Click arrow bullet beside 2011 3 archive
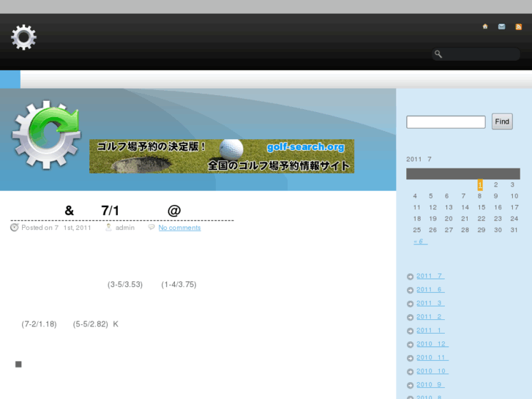Image resolution: width=532 pixels, height=399 pixels. [411, 304]
